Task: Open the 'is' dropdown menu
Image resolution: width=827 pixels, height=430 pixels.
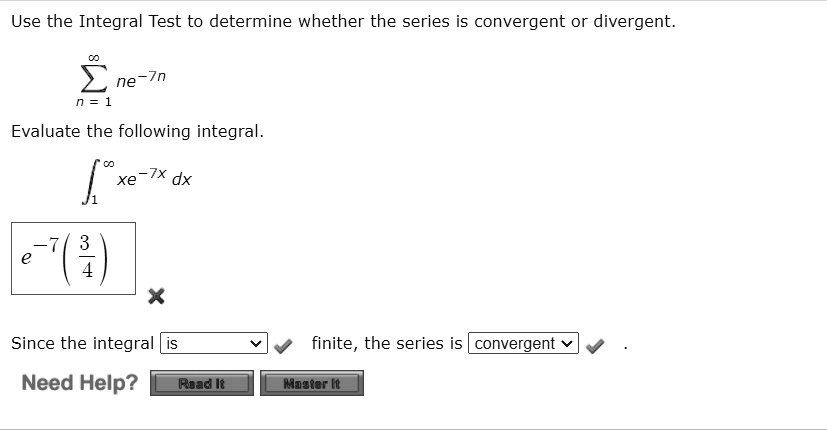Action: [x=214, y=343]
